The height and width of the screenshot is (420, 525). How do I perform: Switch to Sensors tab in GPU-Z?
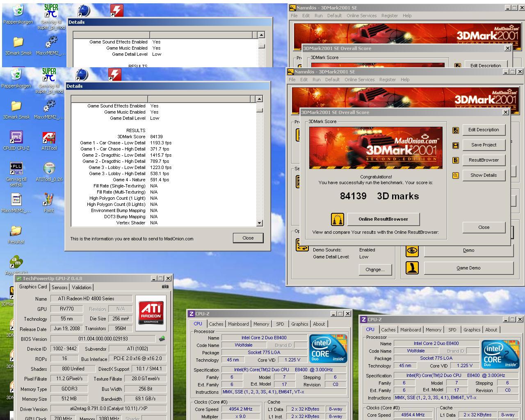(59, 288)
